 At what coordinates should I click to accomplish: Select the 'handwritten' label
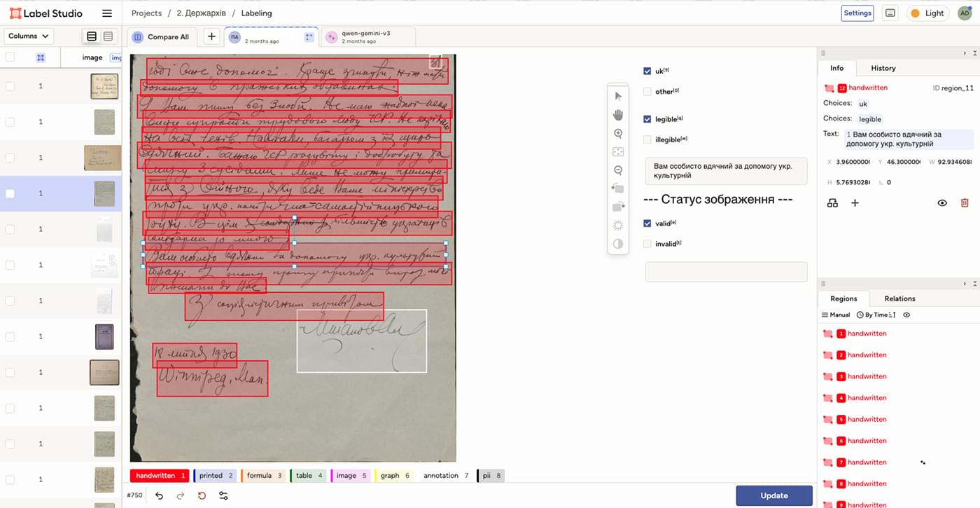pyautogui.click(x=160, y=476)
